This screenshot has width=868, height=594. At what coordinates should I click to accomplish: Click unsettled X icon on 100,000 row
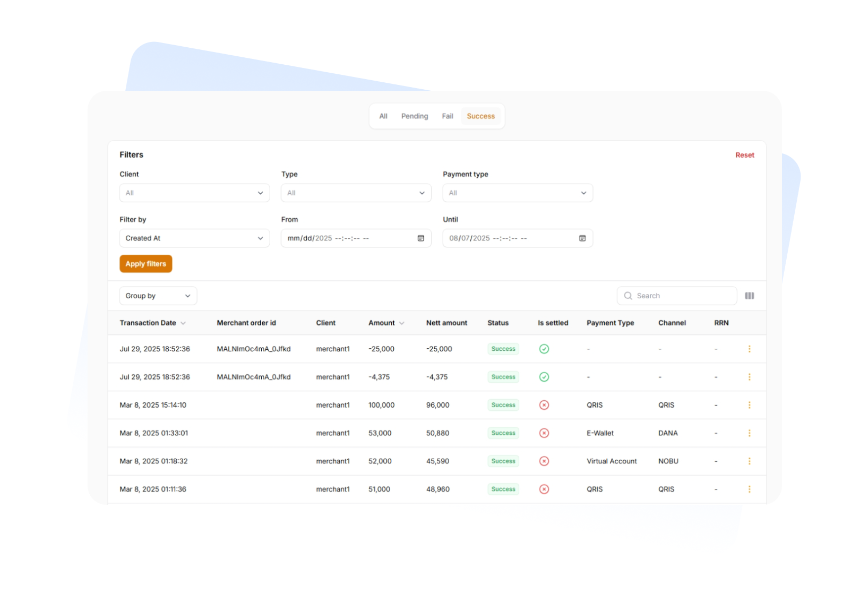click(544, 405)
